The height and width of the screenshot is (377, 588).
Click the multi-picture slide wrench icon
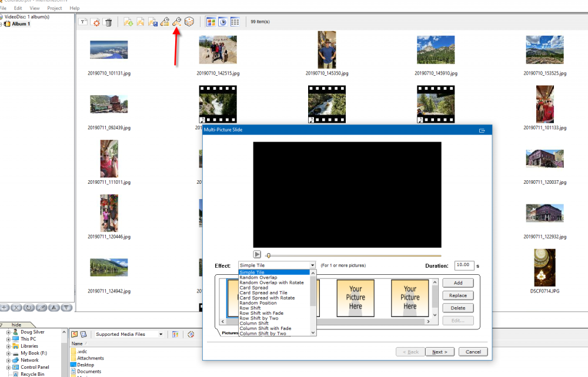tap(176, 22)
